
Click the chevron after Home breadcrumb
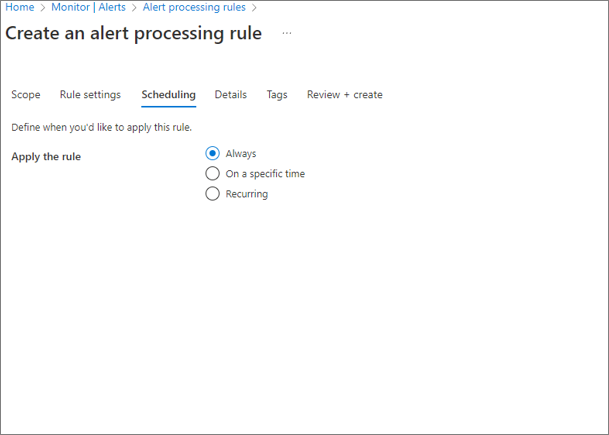43,8
